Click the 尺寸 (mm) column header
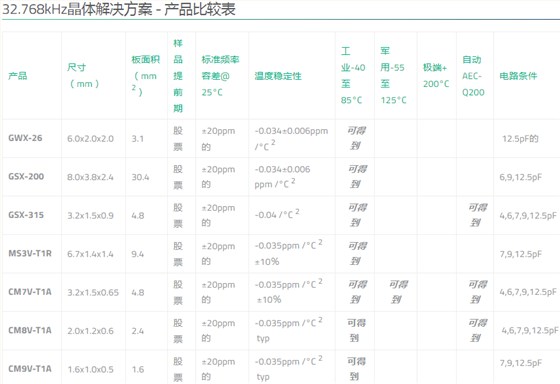 tap(83, 75)
